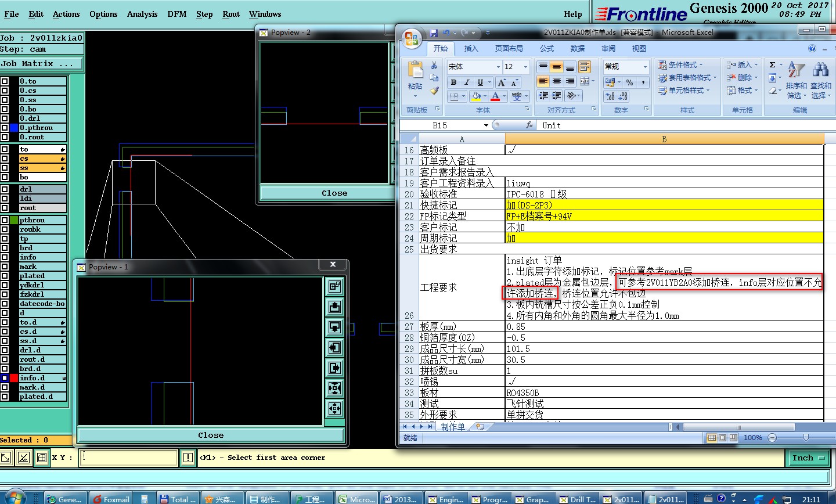Viewport: 836px width, 504px height.
Task: Toggle checkbox for layer rout
Action: [x=5, y=208]
